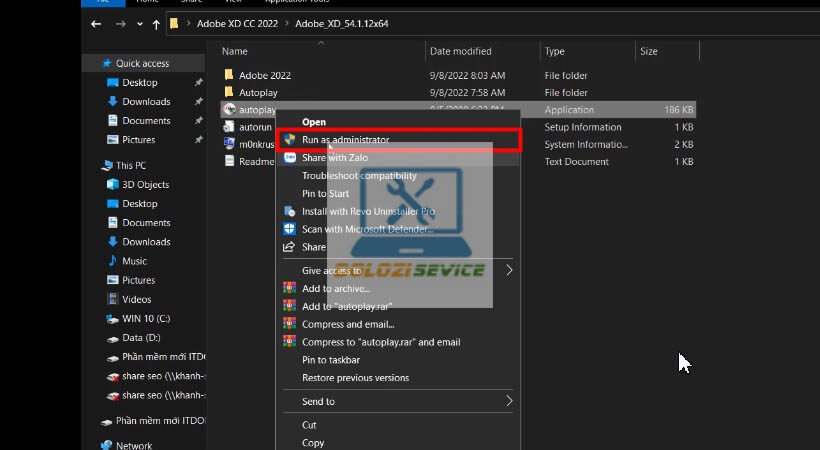Open Data (D:) drive
Screen dimensions: 820x450
(141, 338)
